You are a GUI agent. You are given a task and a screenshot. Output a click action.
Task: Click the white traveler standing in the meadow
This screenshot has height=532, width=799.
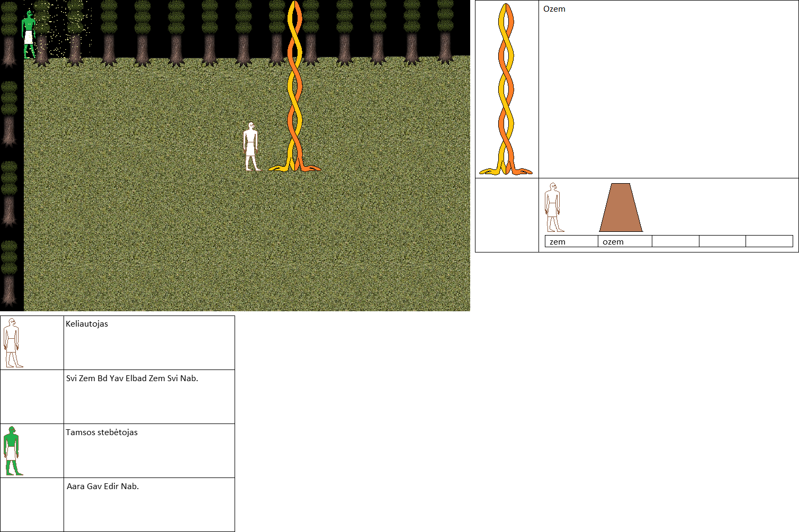(x=252, y=147)
